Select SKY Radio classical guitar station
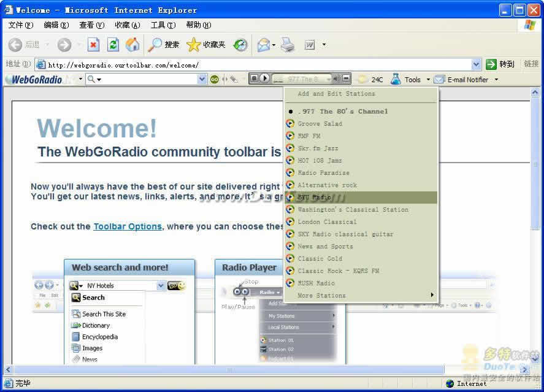This screenshot has width=544, height=392. point(361,234)
